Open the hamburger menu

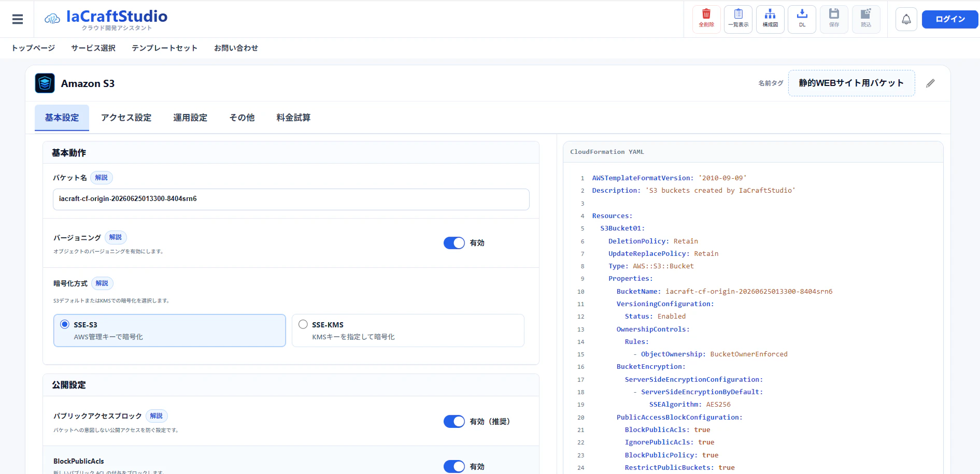tap(18, 19)
